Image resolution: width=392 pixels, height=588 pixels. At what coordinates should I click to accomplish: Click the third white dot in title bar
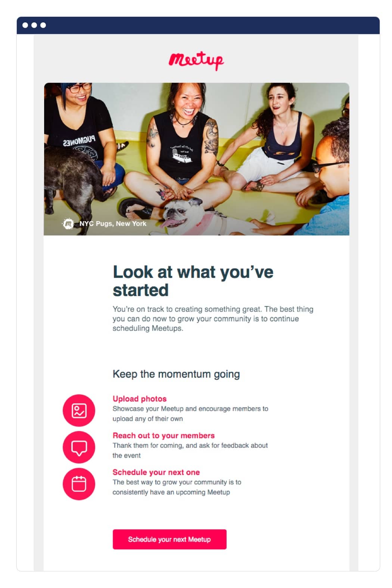43,25
